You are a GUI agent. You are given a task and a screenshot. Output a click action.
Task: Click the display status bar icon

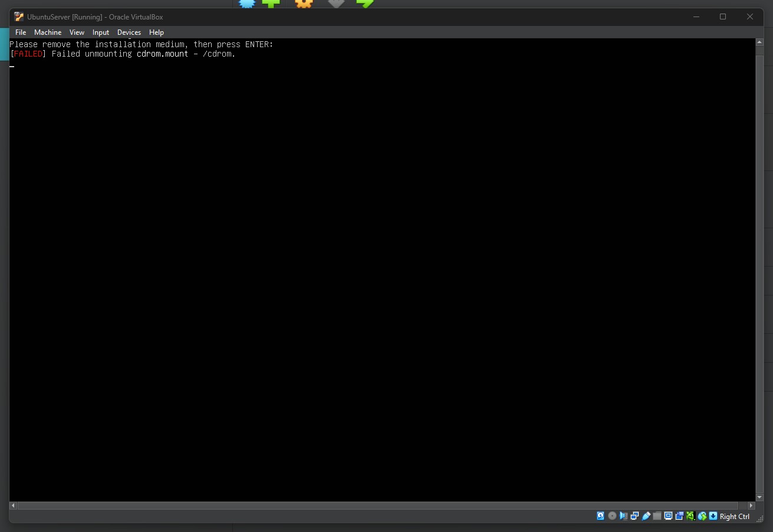(x=668, y=516)
